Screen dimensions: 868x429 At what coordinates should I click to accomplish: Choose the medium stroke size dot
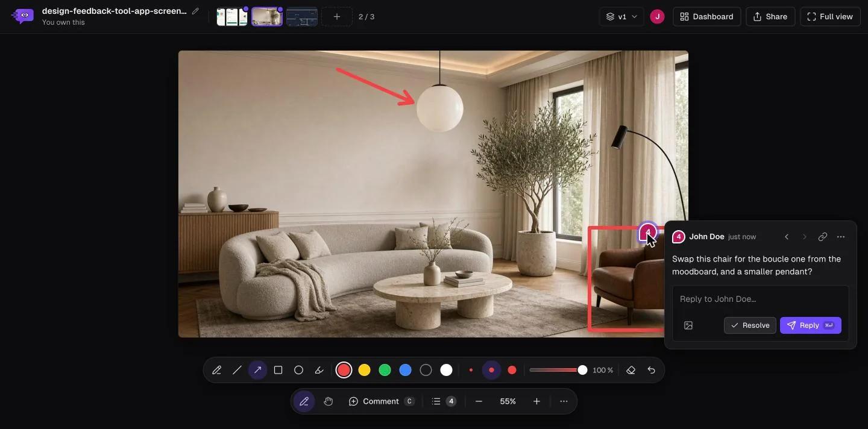tap(491, 370)
